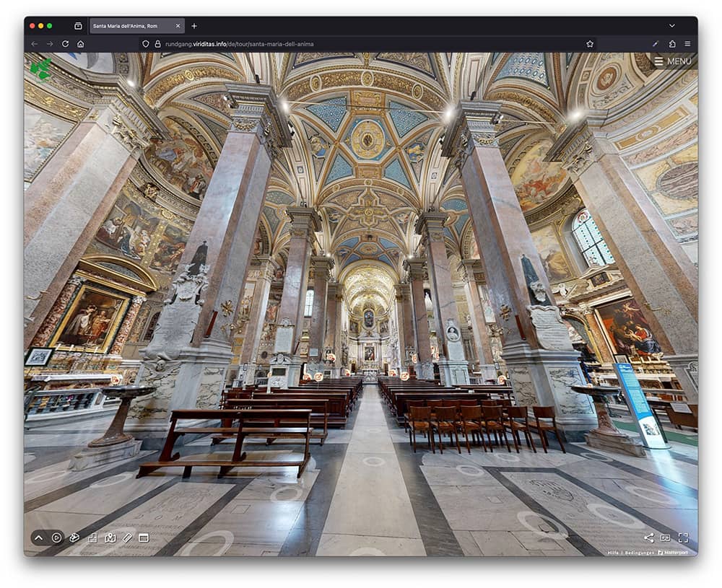The width and height of the screenshot is (722, 588).
Task: Click the green Viriditas logo
Action: point(41,69)
